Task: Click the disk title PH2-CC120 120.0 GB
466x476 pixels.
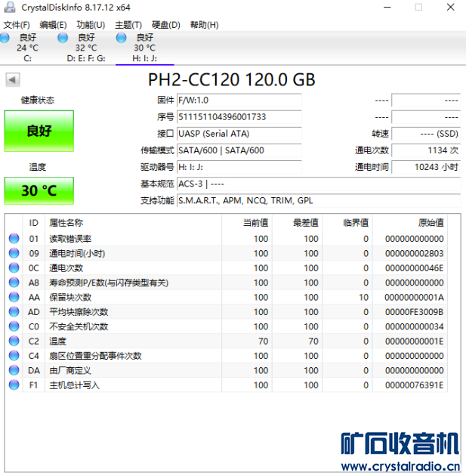Action: [231, 80]
